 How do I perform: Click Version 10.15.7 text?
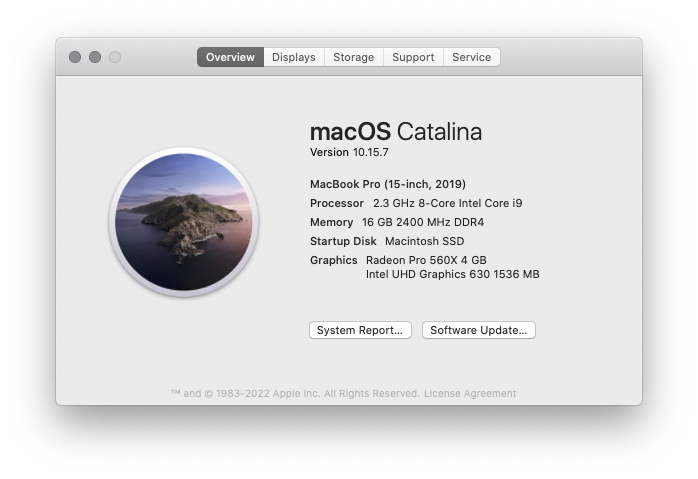tap(349, 152)
